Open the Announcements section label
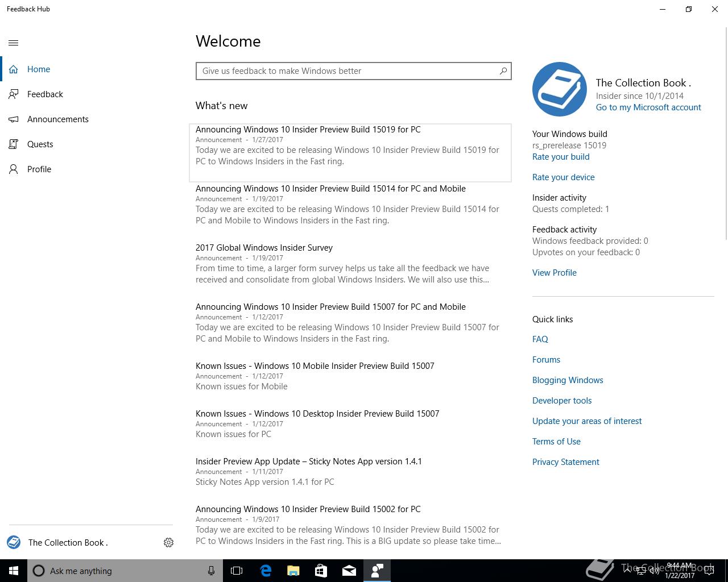Image resolution: width=728 pixels, height=582 pixels. click(58, 119)
